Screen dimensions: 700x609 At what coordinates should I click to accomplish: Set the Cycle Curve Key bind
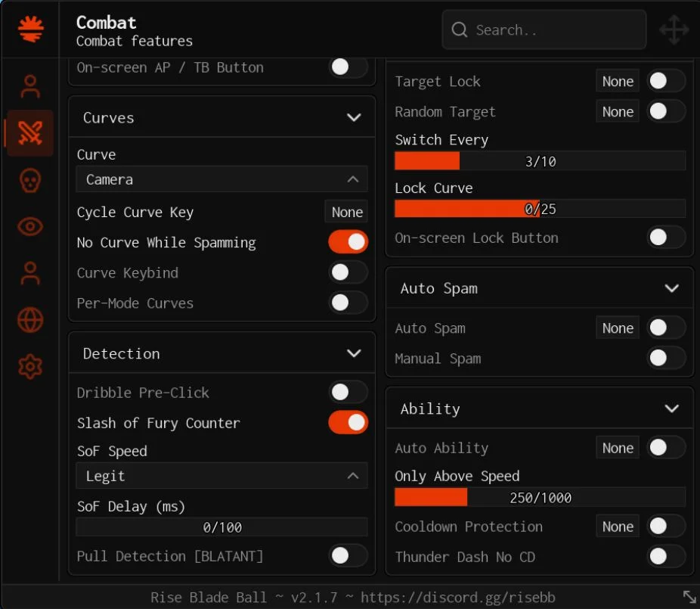click(x=347, y=212)
